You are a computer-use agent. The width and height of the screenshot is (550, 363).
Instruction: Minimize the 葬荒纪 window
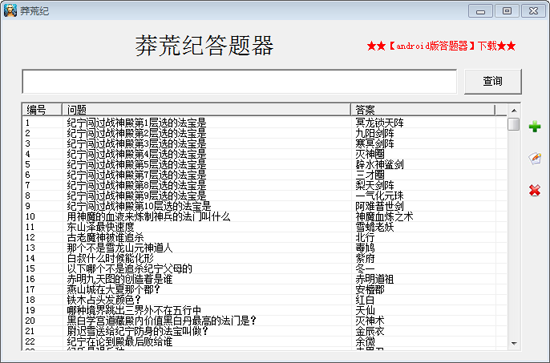pyautogui.click(x=481, y=11)
